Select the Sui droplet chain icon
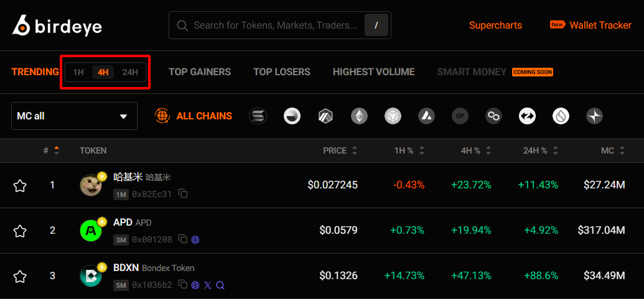The width and height of the screenshot is (644, 299). coord(561,116)
